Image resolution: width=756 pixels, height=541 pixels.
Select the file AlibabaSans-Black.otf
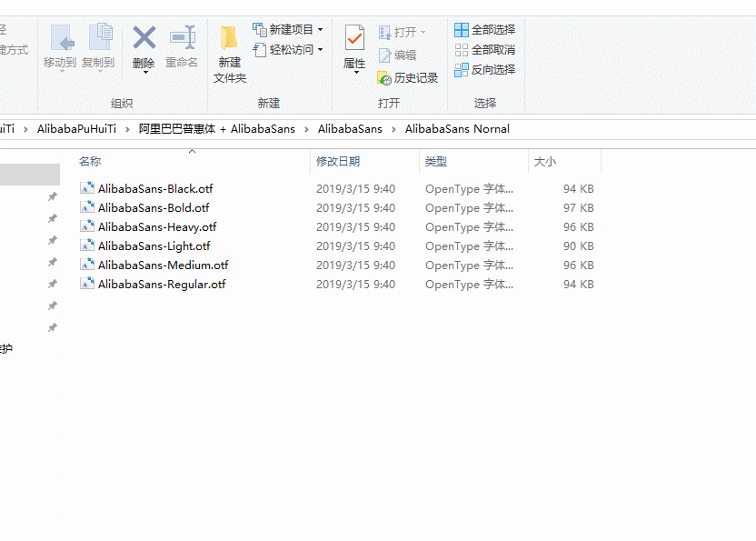tap(155, 189)
